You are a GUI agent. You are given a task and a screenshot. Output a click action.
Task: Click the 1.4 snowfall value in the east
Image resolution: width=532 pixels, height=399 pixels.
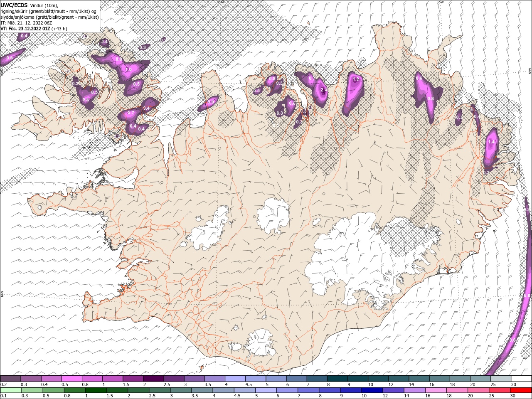[492, 142]
